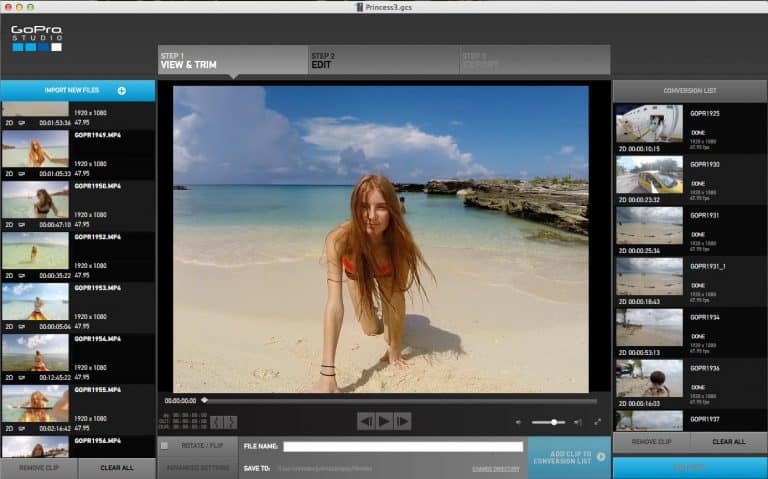This screenshot has height=479, width=768.
Task: Select the GOPR1952.MP4 clip thumbnail
Action: tap(35, 250)
